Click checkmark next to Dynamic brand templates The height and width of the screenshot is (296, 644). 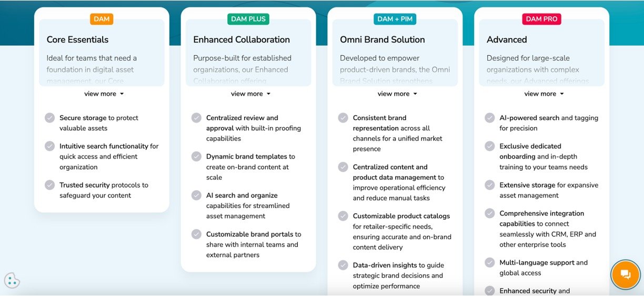coord(197,156)
